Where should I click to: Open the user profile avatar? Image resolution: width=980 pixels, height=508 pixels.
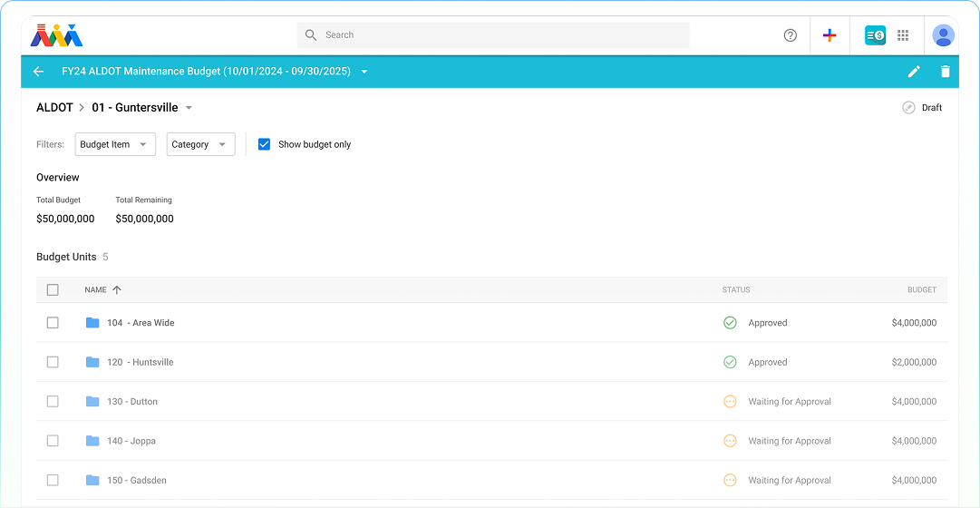[943, 35]
